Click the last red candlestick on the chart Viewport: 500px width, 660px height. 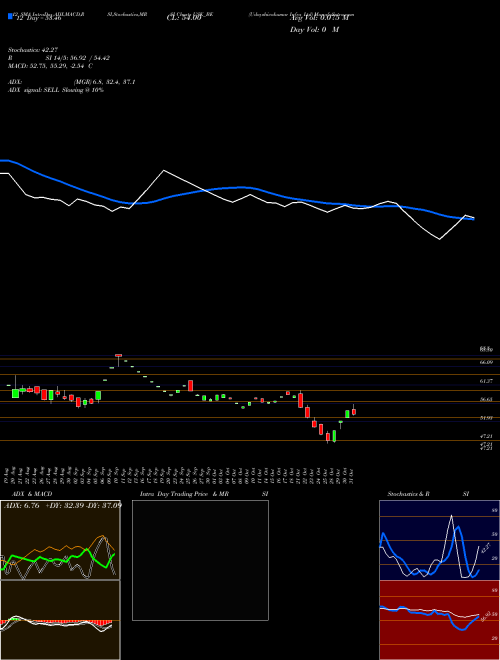354,411
